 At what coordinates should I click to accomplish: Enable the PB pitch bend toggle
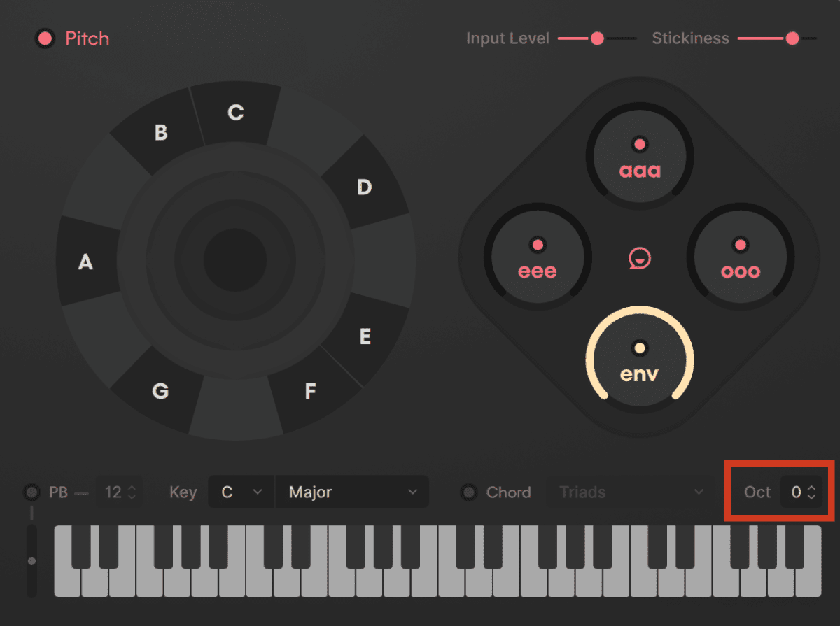pyautogui.click(x=31, y=492)
